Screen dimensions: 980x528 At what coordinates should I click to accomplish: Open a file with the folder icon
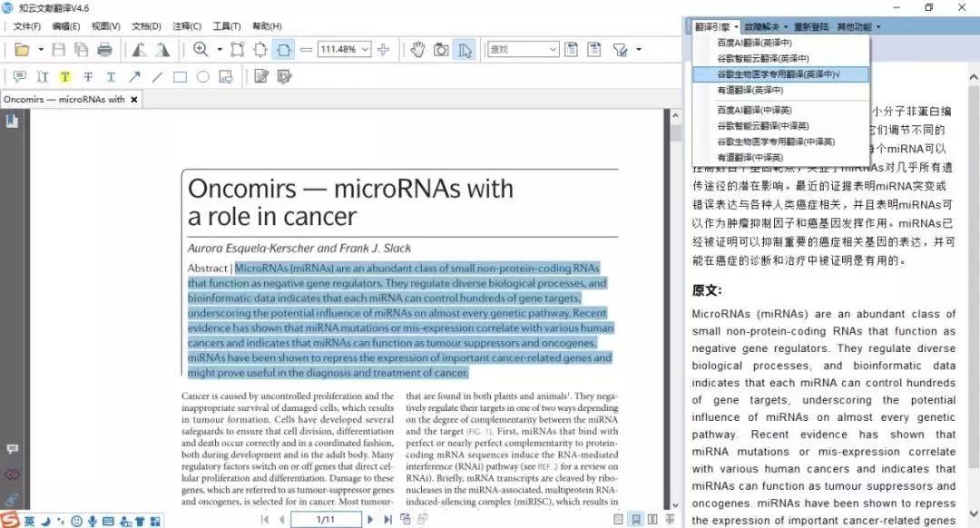(x=22, y=49)
